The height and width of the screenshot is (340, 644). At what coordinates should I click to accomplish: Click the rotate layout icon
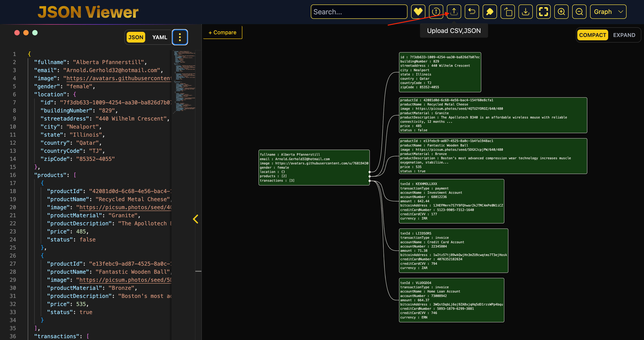(508, 12)
